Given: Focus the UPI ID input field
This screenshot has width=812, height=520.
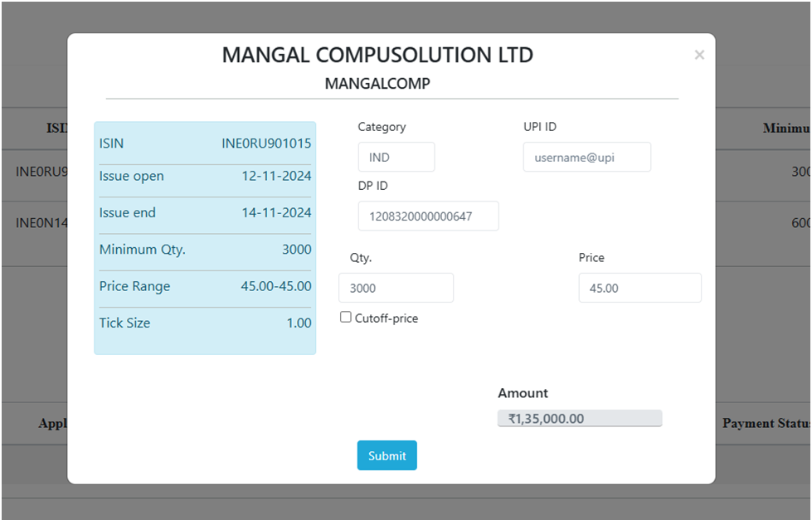Looking at the screenshot, I should [586, 157].
